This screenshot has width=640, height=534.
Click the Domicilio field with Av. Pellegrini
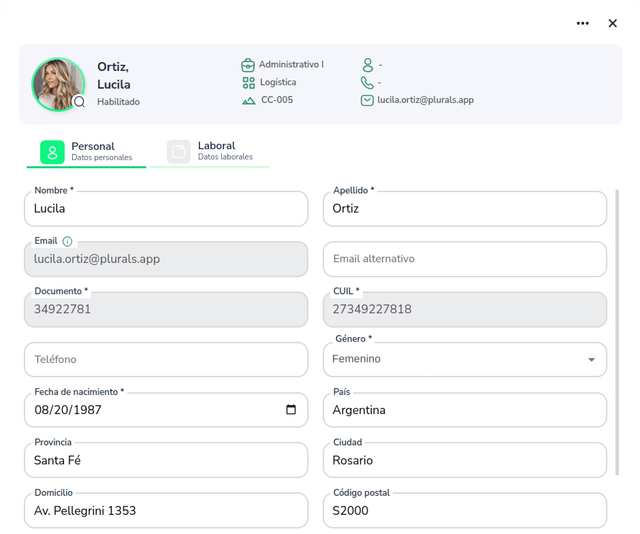165,511
